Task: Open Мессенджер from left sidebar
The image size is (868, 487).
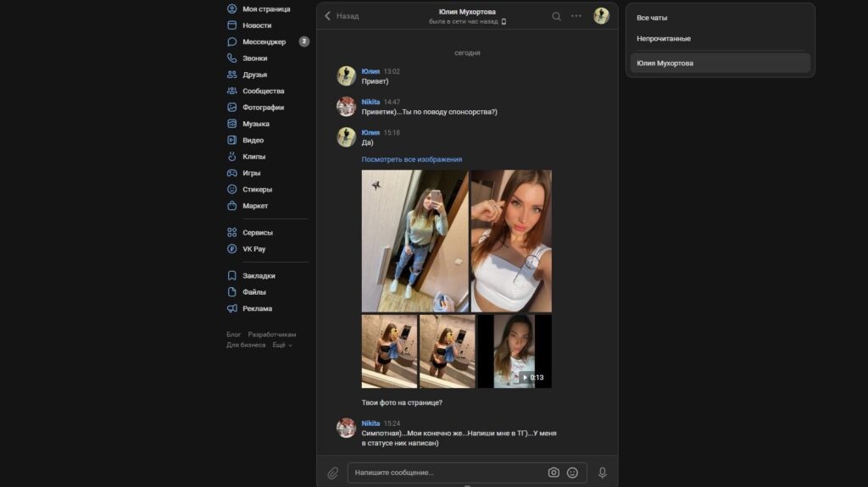Action: 264,42
